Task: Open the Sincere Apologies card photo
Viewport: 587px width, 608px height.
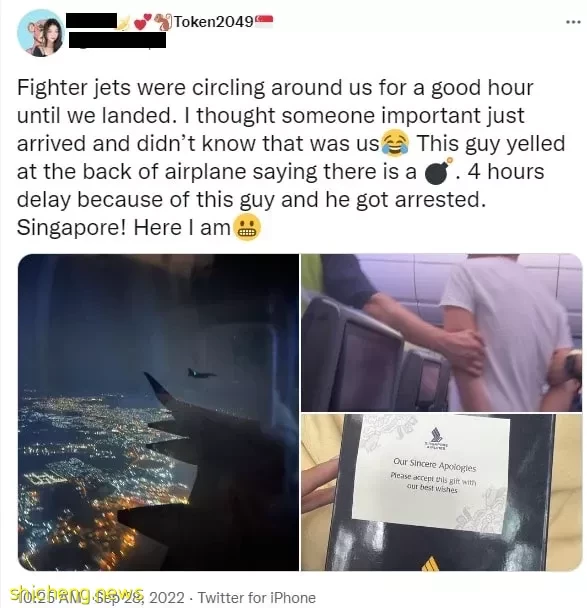Action: pyautogui.click(x=442, y=492)
